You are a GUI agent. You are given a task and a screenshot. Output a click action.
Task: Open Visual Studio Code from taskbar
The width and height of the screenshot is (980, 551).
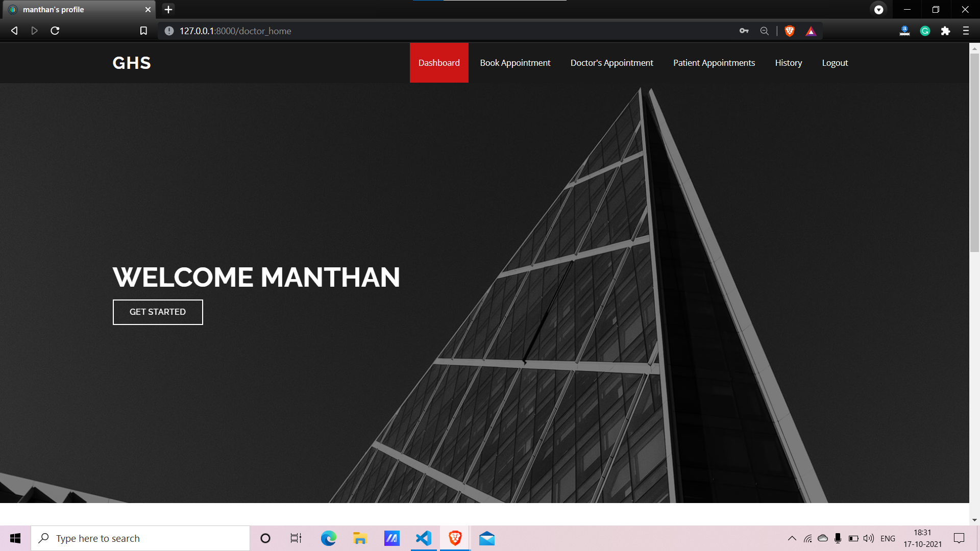tap(424, 538)
